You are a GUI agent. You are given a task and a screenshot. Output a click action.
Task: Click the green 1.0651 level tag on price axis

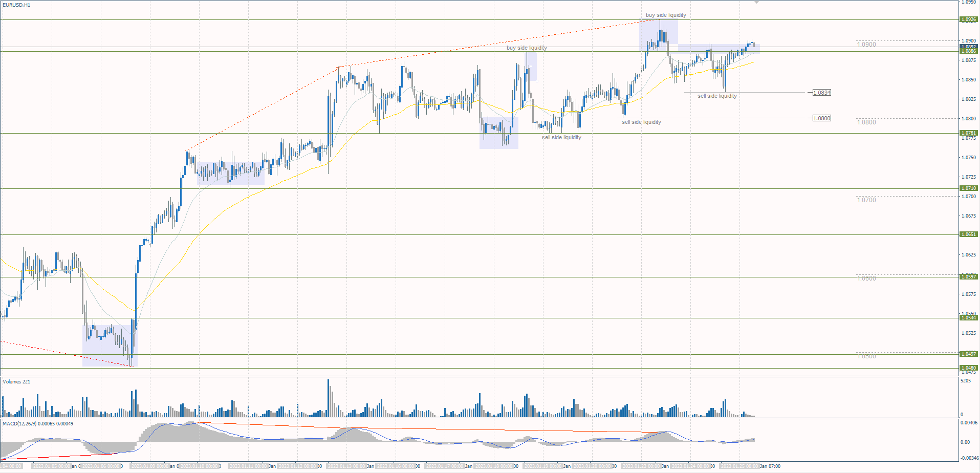969,234
